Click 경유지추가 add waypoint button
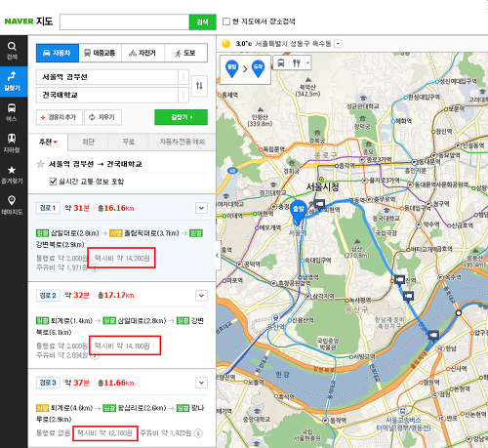488x448 pixels. tap(60, 117)
